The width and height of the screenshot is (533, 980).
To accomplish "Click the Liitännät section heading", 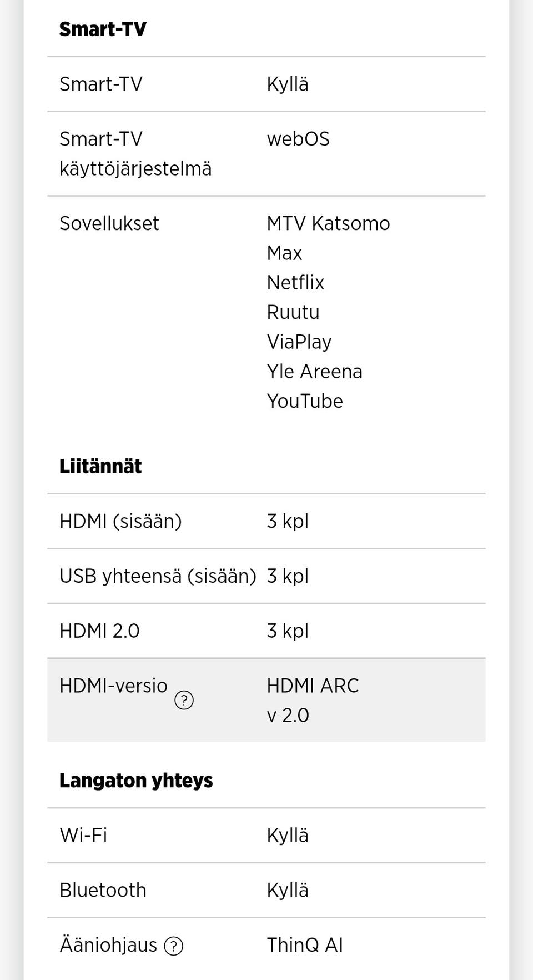I will (100, 466).
